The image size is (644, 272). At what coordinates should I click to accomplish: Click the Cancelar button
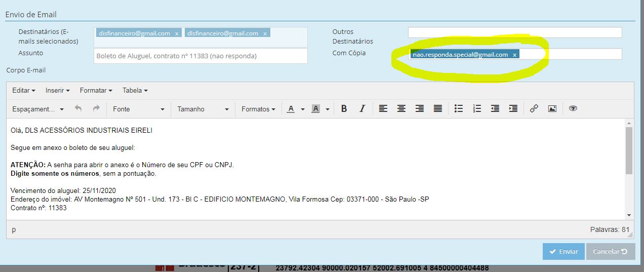[x=611, y=251]
